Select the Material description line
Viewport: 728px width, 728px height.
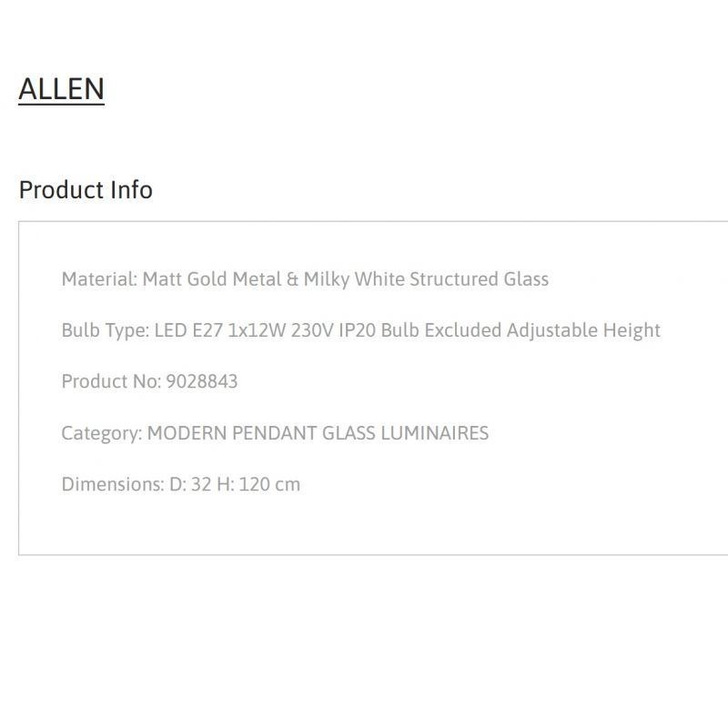tap(305, 279)
